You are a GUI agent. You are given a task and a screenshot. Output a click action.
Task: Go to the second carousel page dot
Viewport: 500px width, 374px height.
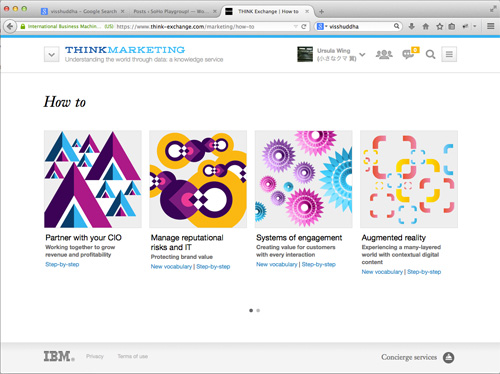(258, 310)
